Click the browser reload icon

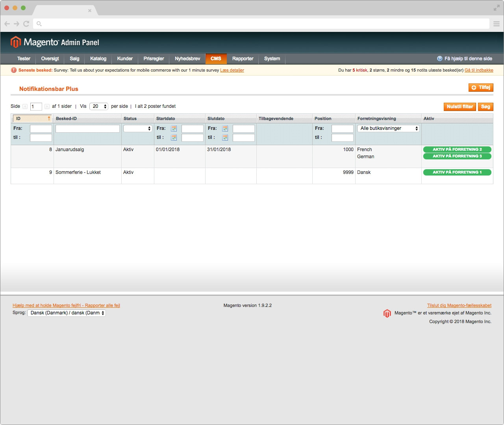pyautogui.click(x=26, y=24)
